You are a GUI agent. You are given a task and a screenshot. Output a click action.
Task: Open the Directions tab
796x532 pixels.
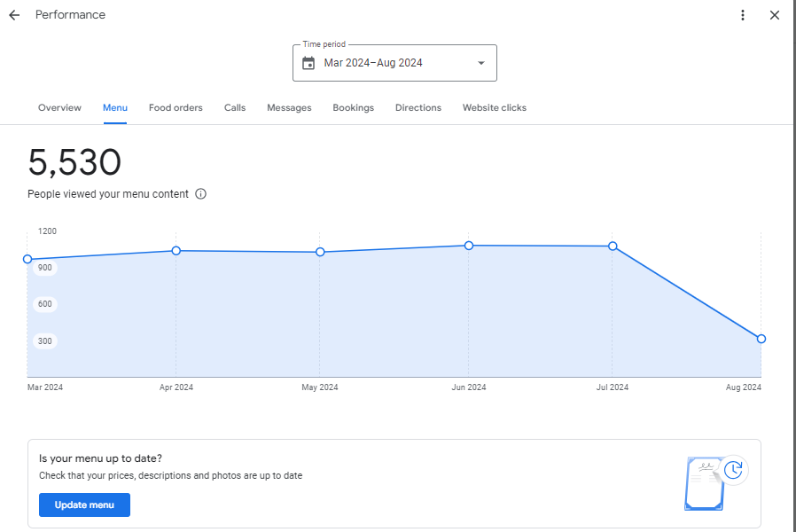418,108
